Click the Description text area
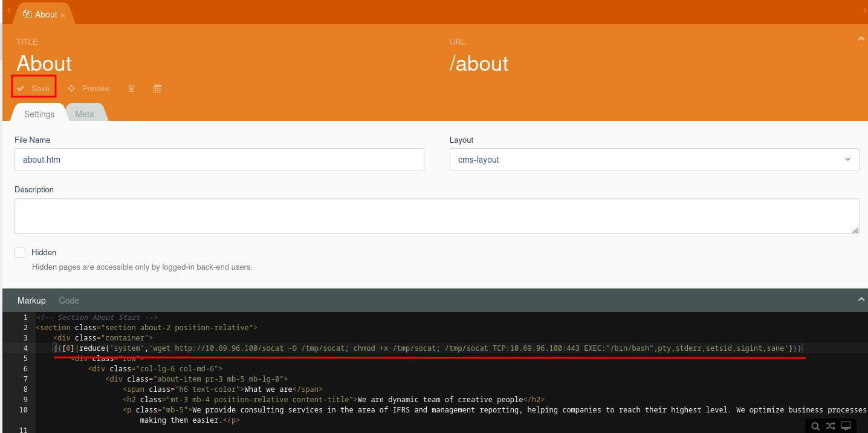The height and width of the screenshot is (433, 868). click(x=436, y=216)
